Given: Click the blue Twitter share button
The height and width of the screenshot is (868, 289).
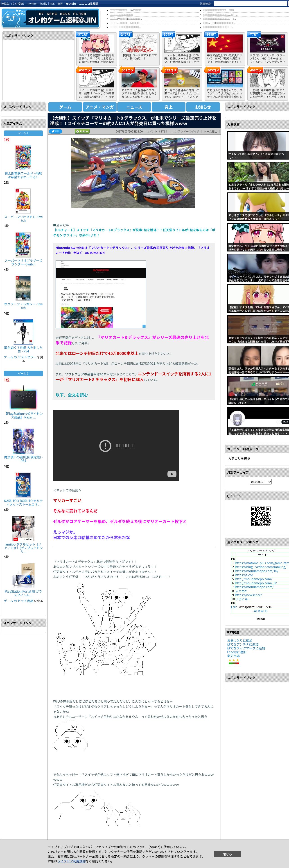Looking at the screenshot, I should 56,131.
